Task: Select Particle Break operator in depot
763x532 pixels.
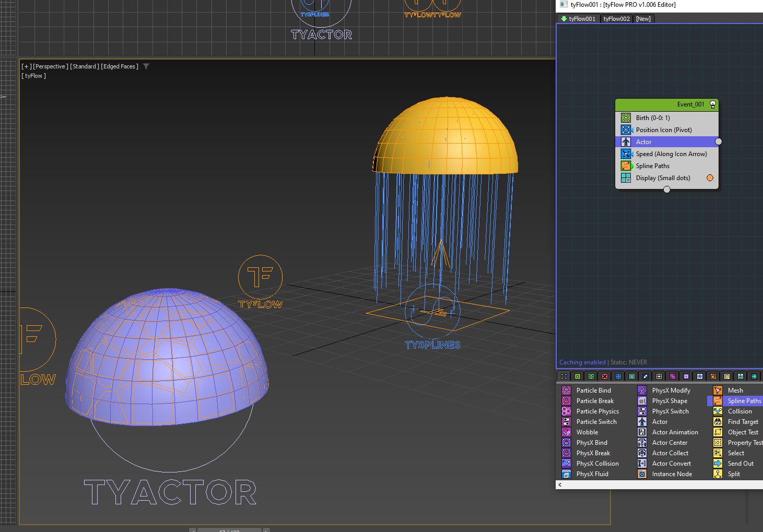Action: [x=587, y=401]
